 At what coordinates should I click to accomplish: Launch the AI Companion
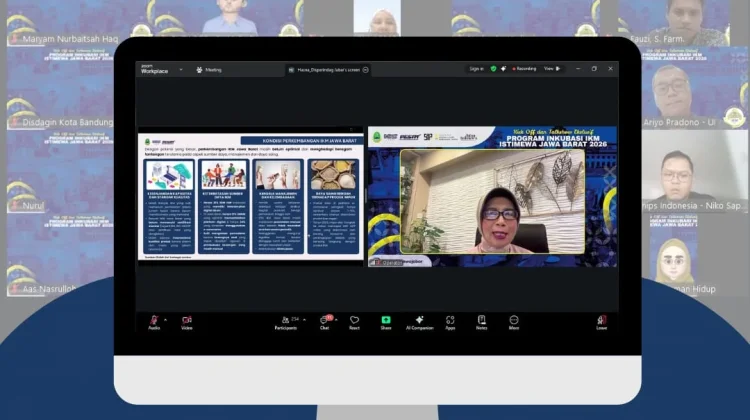pos(419,321)
